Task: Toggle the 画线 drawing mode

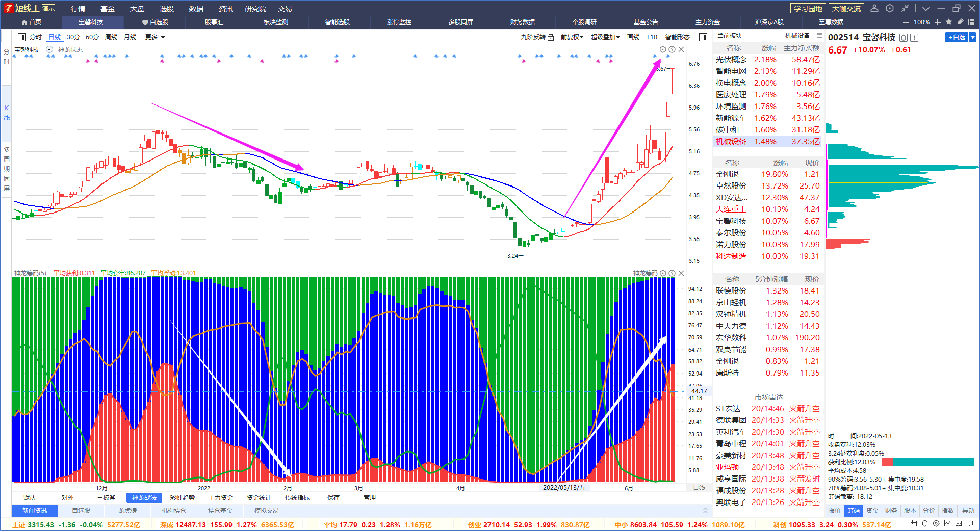Action: click(x=633, y=37)
